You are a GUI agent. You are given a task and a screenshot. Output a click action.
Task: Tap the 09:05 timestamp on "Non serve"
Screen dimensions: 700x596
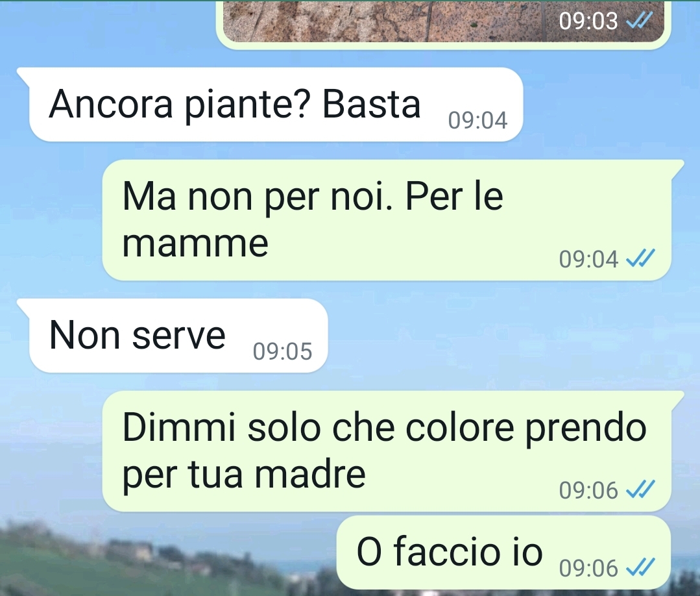pos(282,351)
